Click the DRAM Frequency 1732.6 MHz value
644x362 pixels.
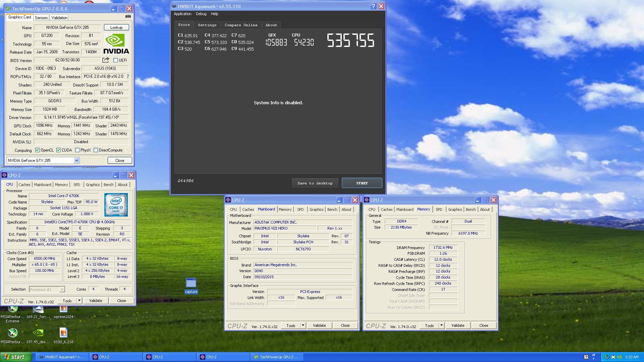click(x=443, y=248)
